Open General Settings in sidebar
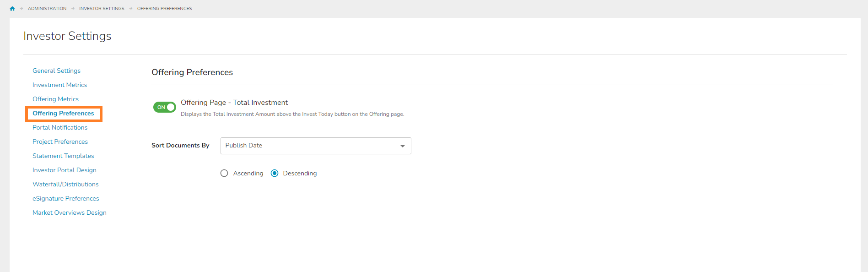This screenshot has width=868, height=272. click(x=56, y=71)
